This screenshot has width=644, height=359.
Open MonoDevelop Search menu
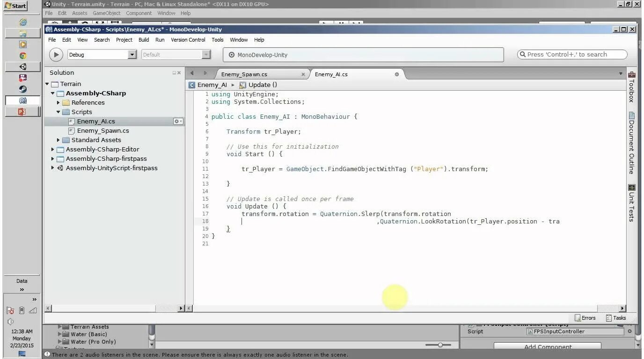(x=102, y=40)
